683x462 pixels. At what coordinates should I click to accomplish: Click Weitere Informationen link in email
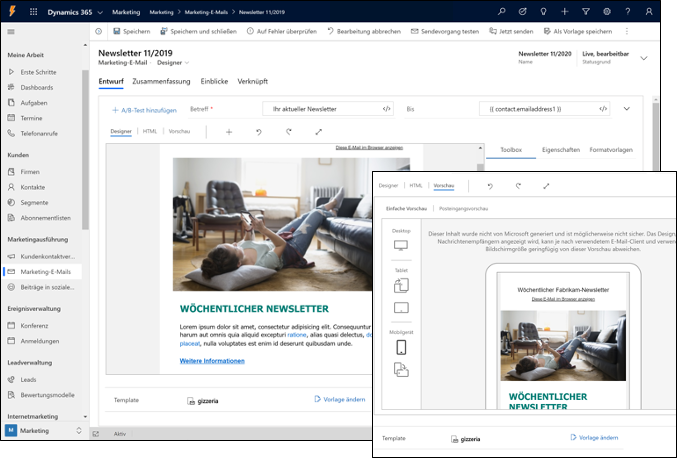coord(212,361)
